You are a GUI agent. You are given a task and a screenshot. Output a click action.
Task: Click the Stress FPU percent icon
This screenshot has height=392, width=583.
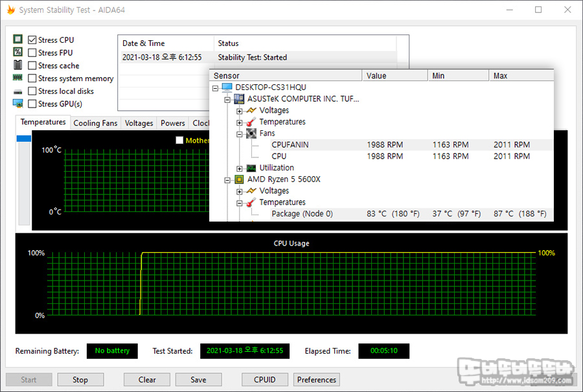[x=17, y=52]
